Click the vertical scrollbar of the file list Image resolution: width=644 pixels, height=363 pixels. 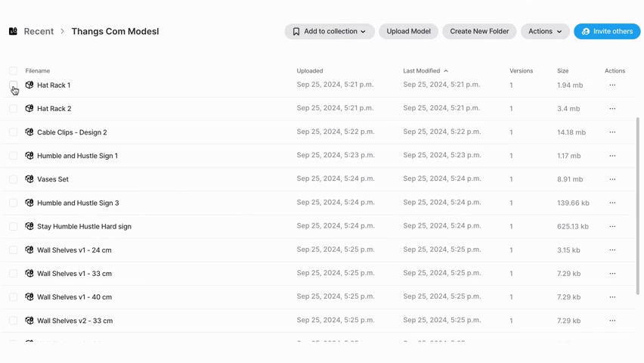click(638, 204)
